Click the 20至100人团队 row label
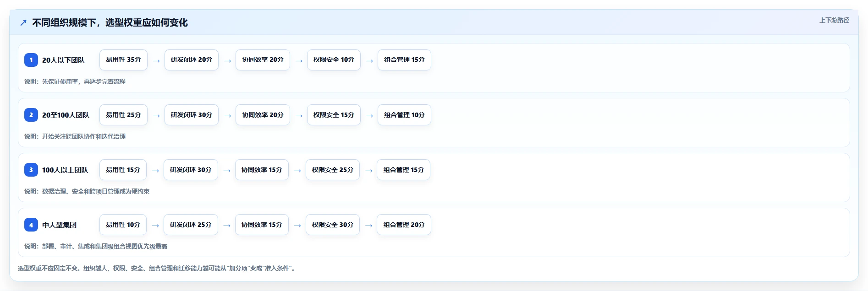The height and width of the screenshot is (291, 868). (x=66, y=115)
